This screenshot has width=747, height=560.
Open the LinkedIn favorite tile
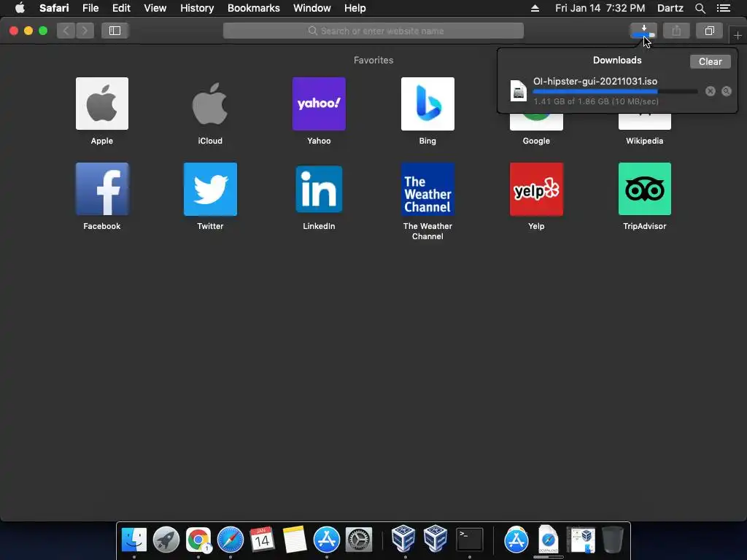coord(319,189)
